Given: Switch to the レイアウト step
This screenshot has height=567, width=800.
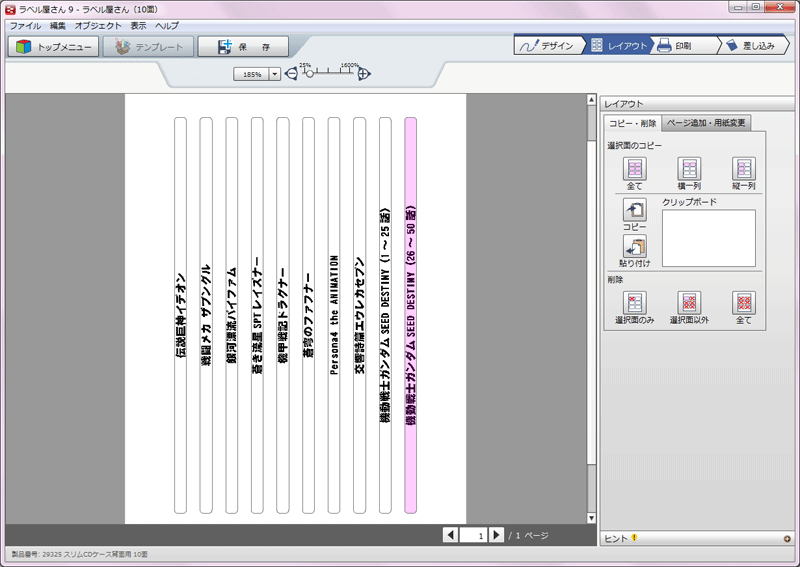Looking at the screenshot, I should click(x=618, y=45).
